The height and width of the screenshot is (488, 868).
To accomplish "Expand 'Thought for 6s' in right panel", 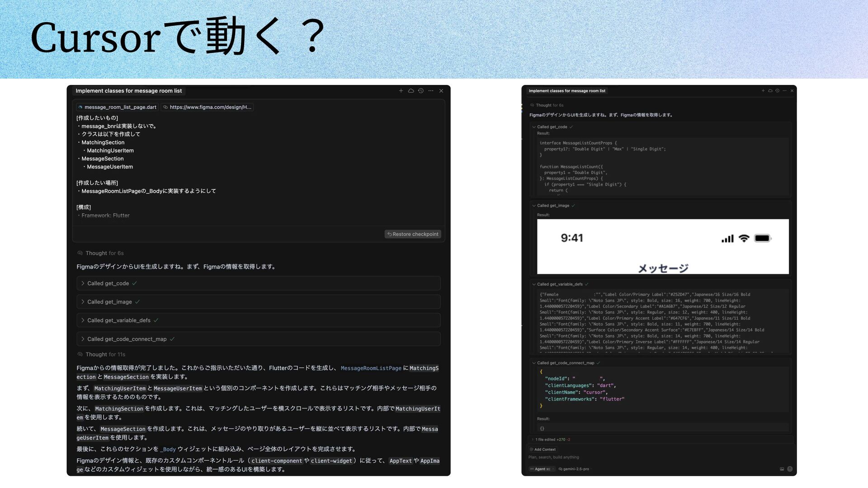I will (x=547, y=105).
